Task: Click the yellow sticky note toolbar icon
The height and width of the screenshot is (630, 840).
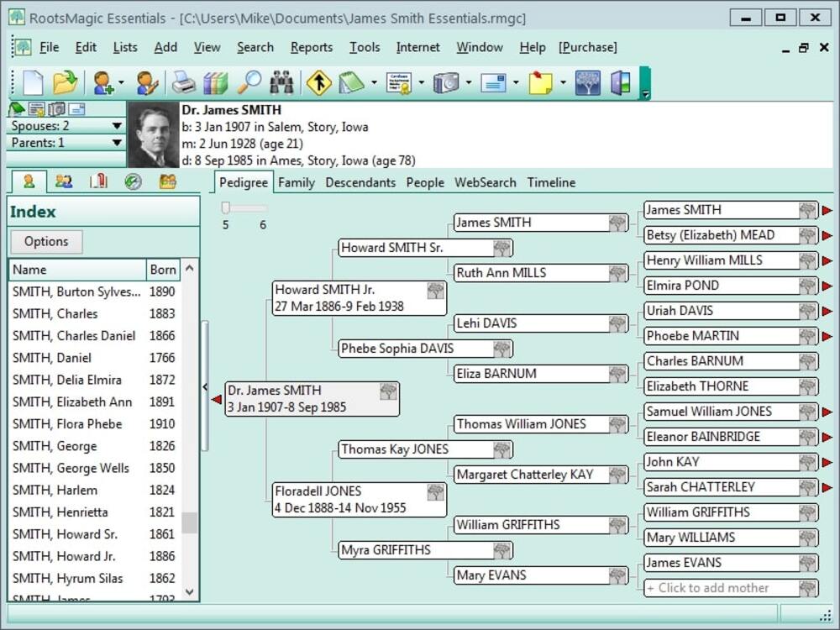Action: 540,82
